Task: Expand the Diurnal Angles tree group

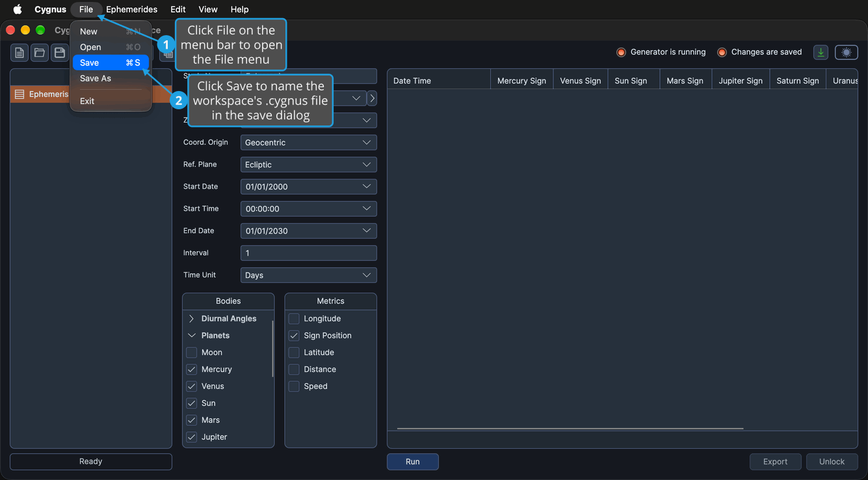Action: 191,319
